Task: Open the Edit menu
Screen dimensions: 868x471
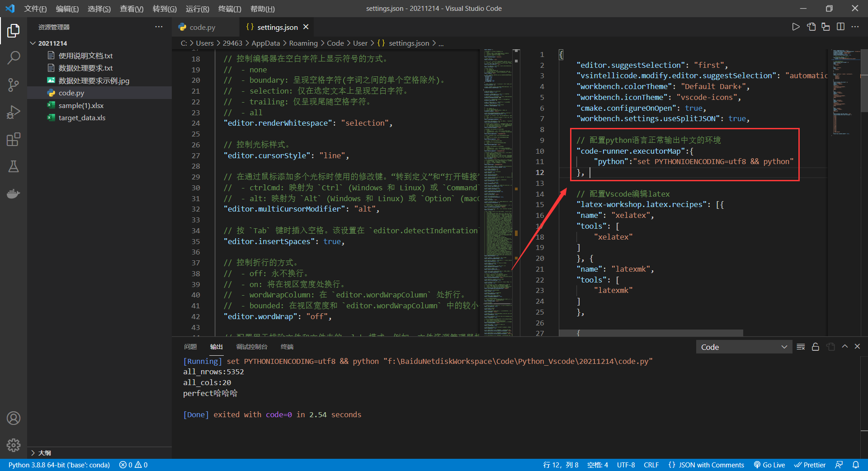Action: [67, 9]
